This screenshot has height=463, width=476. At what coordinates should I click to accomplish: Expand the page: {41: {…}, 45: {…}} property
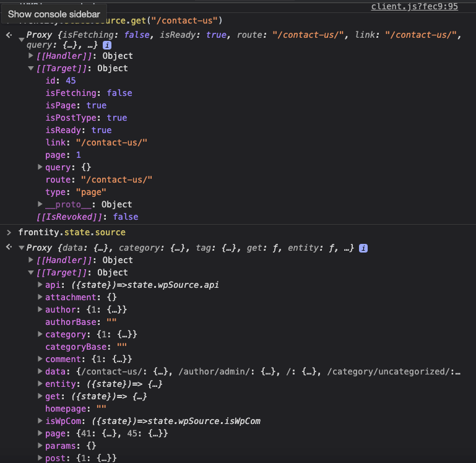40,433
